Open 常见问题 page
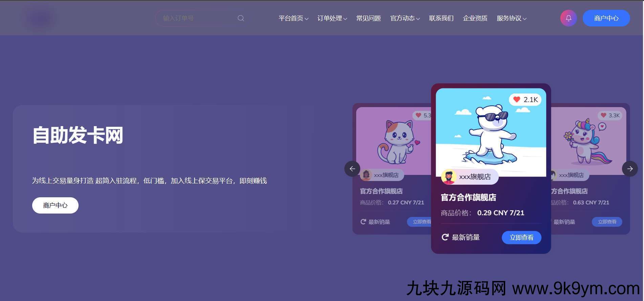The width and height of the screenshot is (644, 301). coord(368,18)
